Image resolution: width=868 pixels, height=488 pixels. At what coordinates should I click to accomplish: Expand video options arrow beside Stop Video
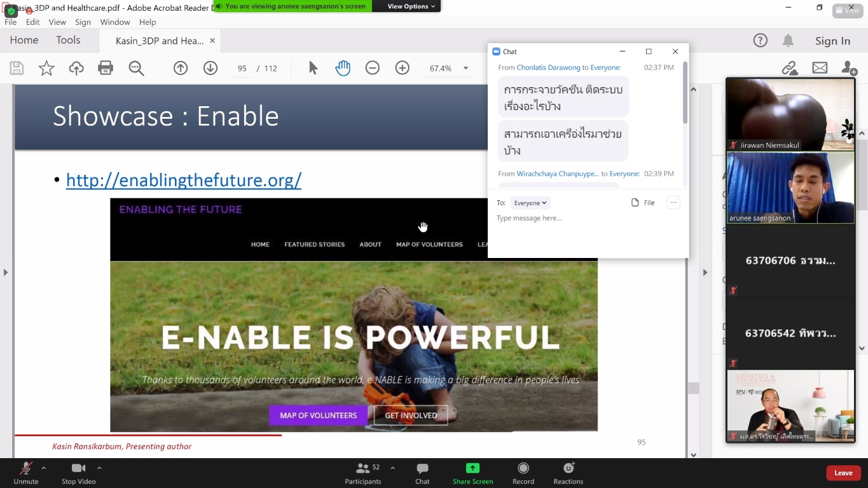pyautogui.click(x=99, y=468)
